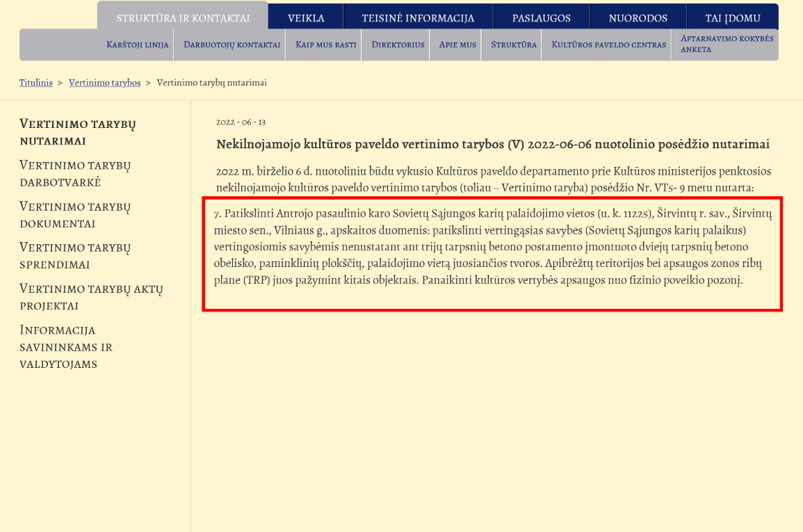Open Kultūros paveldo centras submenu link
Viewport: 803px width, 532px height.
click(608, 45)
